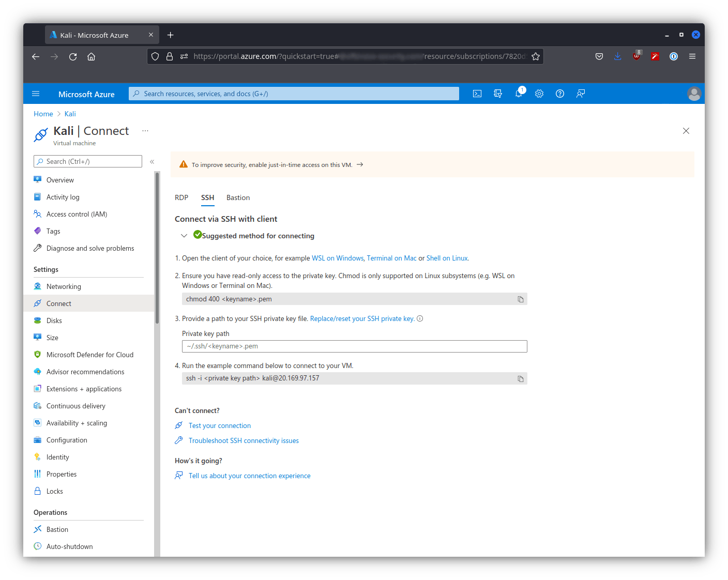The image size is (728, 580).
Task: Copy the chmod 400 command
Action: (x=521, y=299)
